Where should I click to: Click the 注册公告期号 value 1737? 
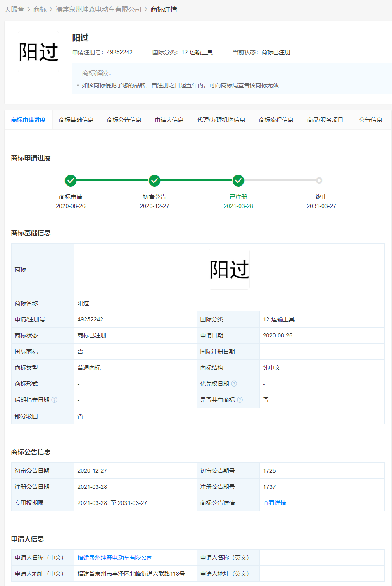click(269, 487)
